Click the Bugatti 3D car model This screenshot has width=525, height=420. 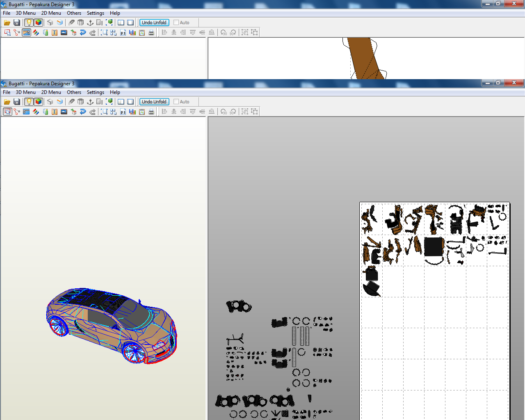(x=112, y=326)
